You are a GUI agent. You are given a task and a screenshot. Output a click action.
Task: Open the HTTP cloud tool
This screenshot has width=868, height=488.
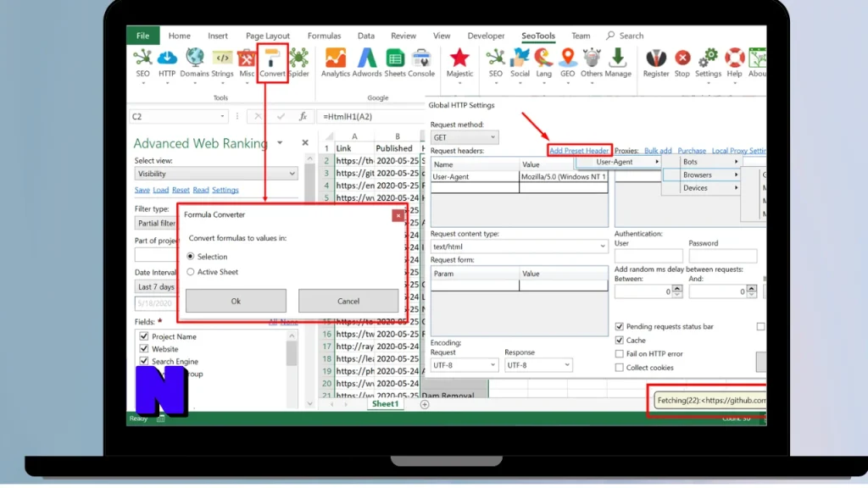(167, 63)
